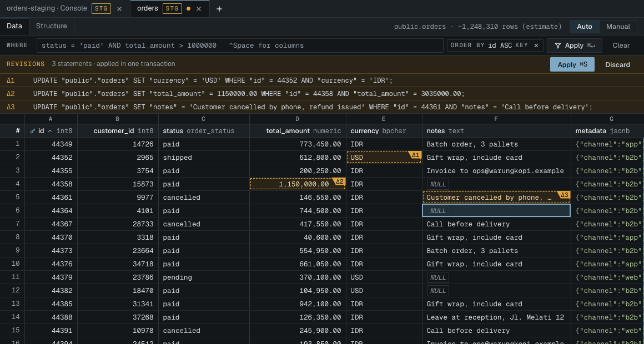Enable Auto row-count mode
The height and width of the screenshot is (344, 644).
click(x=585, y=27)
